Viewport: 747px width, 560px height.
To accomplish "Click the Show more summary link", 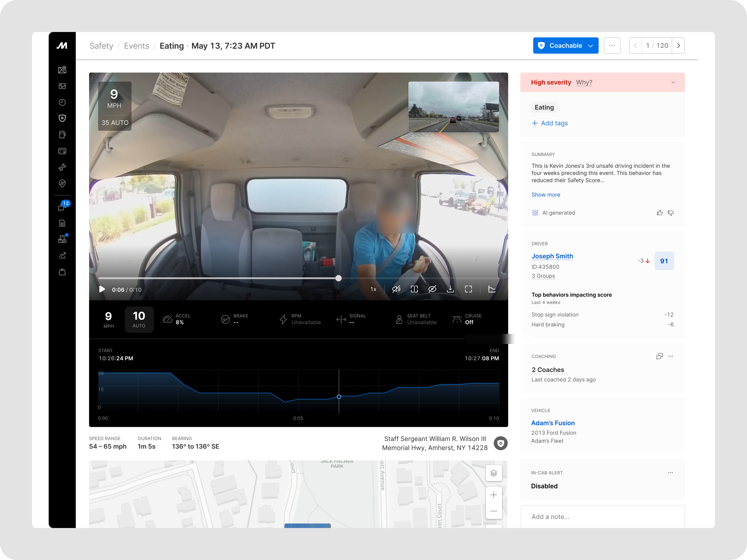I will pyautogui.click(x=545, y=195).
